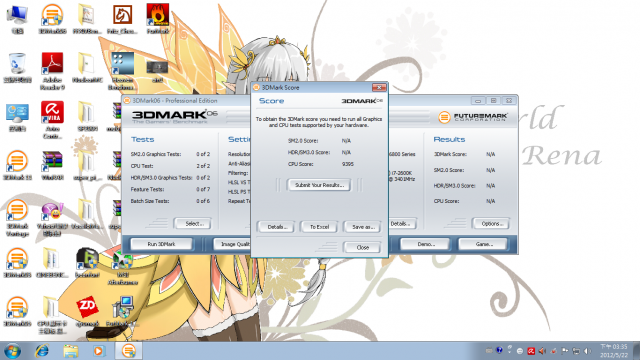
Task: Open the Fritz Chess knight icon
Action: pyautogui.click(x=122, y=18)
